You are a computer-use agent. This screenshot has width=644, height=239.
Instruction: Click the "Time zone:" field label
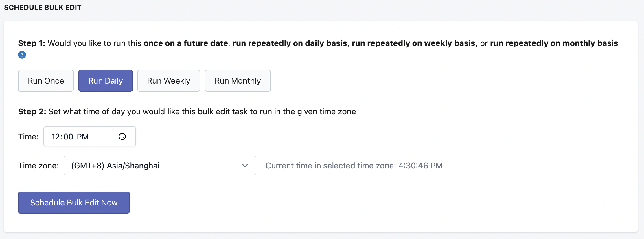coord(38,166)
